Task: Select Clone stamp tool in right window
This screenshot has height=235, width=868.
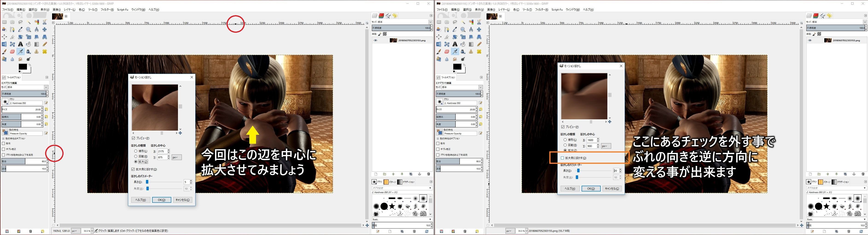Action: coord(471,52)
